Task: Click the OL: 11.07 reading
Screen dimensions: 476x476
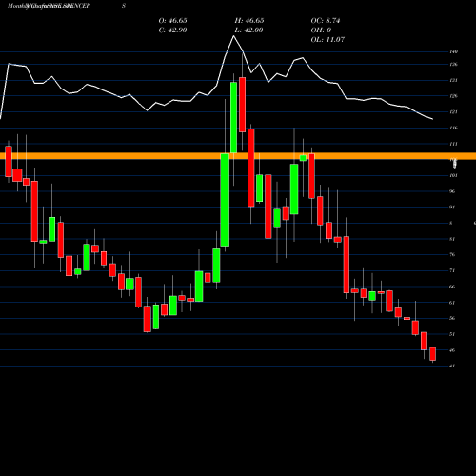Action: pyautogui.click(x=327, y=40)
